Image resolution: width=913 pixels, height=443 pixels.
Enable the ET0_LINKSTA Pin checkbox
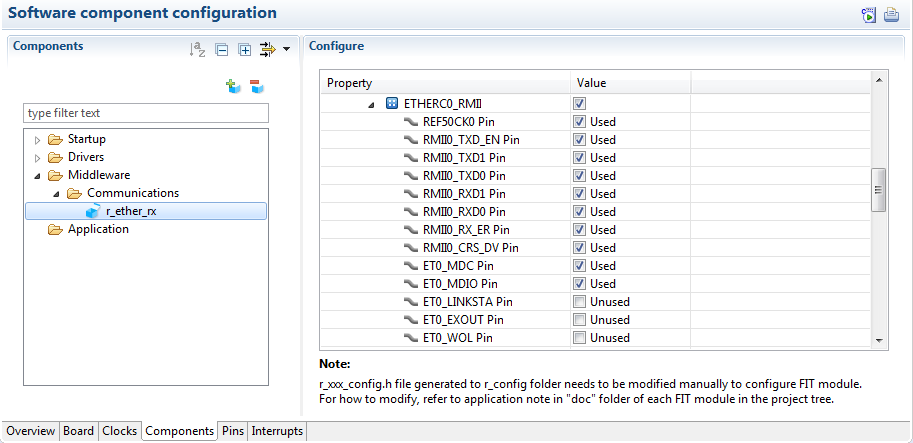coord(579,302)
